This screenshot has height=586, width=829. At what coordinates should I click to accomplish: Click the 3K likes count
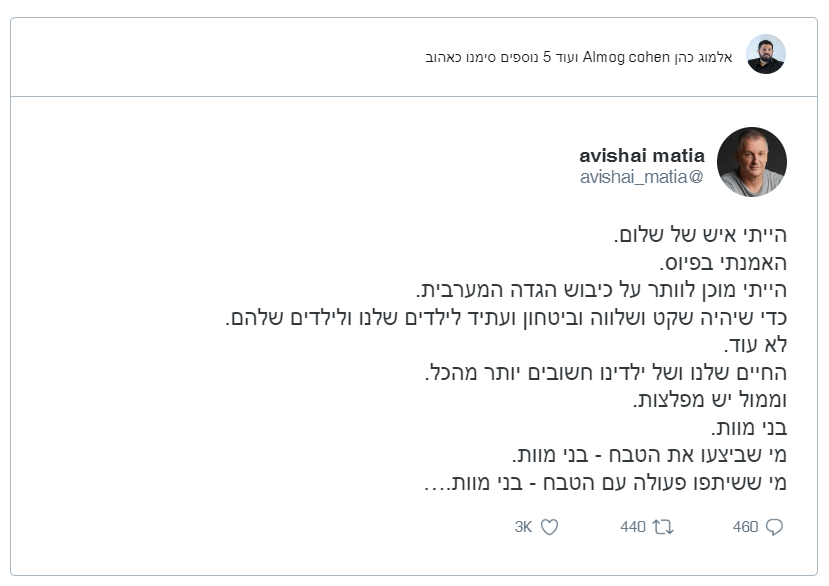coord(523,527)
